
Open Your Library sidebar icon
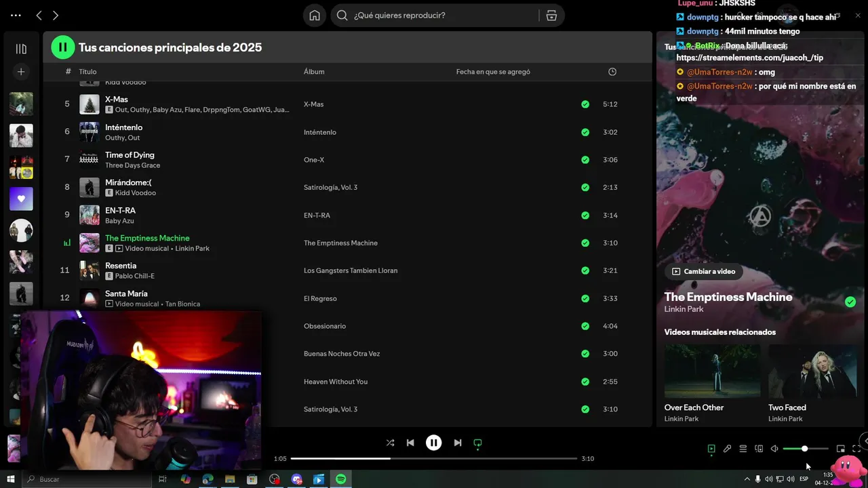(21, 49)
